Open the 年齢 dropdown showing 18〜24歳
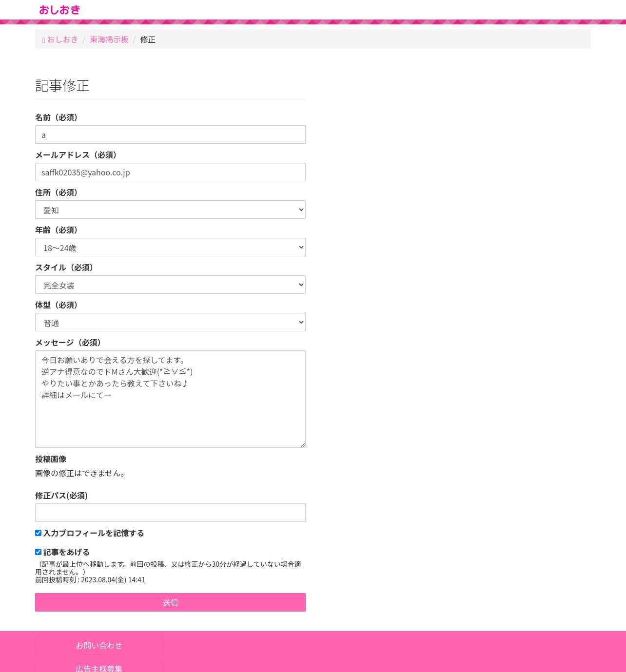Image resolution: width=626 pixels, height=672 pixels. click(170, 247)
